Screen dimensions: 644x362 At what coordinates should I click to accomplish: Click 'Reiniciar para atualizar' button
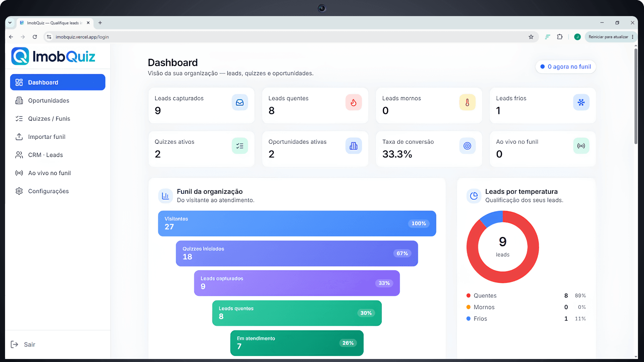[x=608, y=37]
